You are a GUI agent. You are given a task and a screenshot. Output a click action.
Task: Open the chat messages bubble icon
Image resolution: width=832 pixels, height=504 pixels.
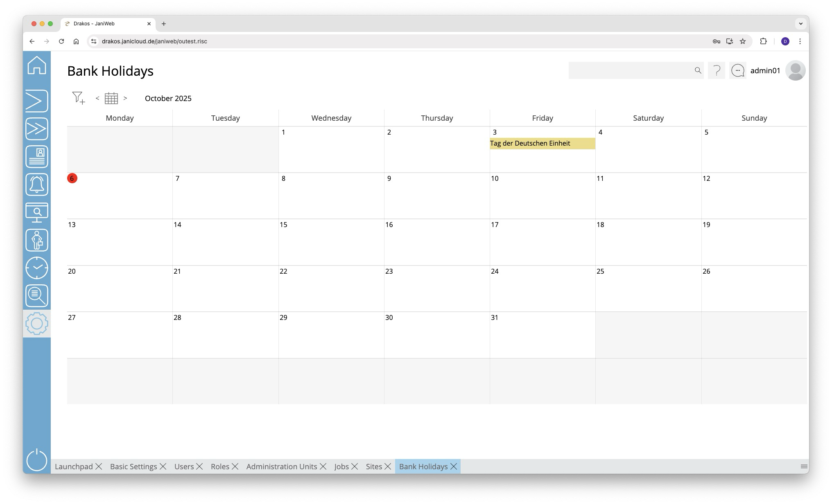tap(738, 70)
